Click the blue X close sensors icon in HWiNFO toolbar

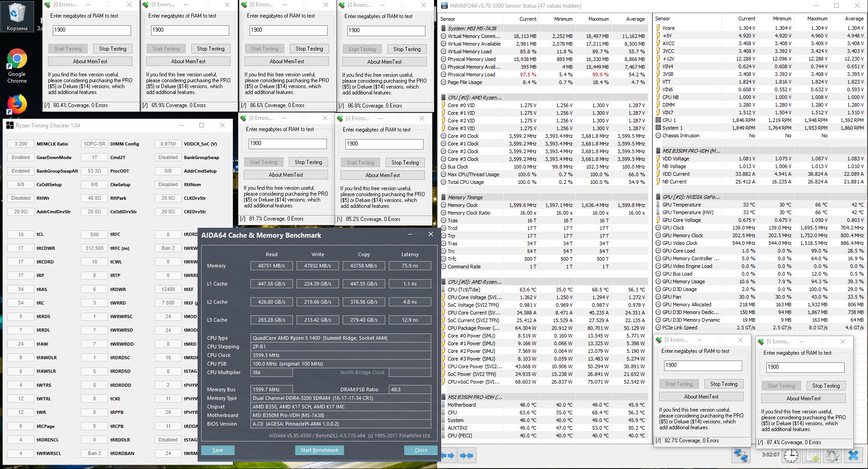[x=854, y=455]
